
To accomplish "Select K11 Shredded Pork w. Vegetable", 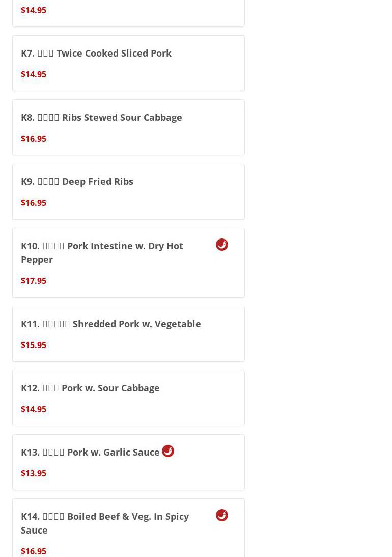I will tap(110, 324).
